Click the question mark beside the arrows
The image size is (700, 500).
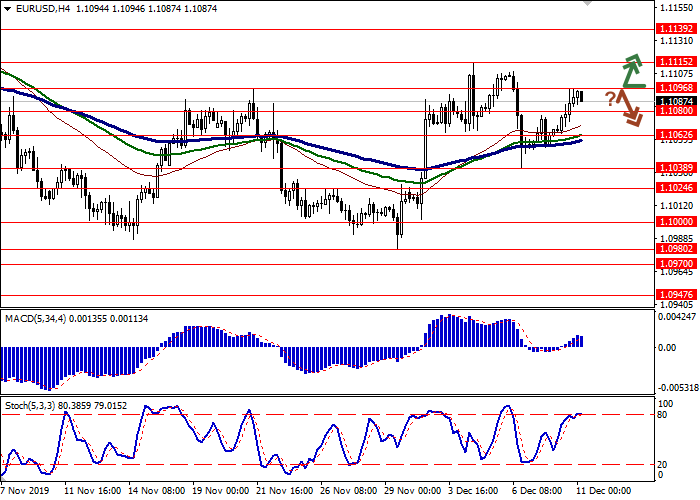pos(609,98)
